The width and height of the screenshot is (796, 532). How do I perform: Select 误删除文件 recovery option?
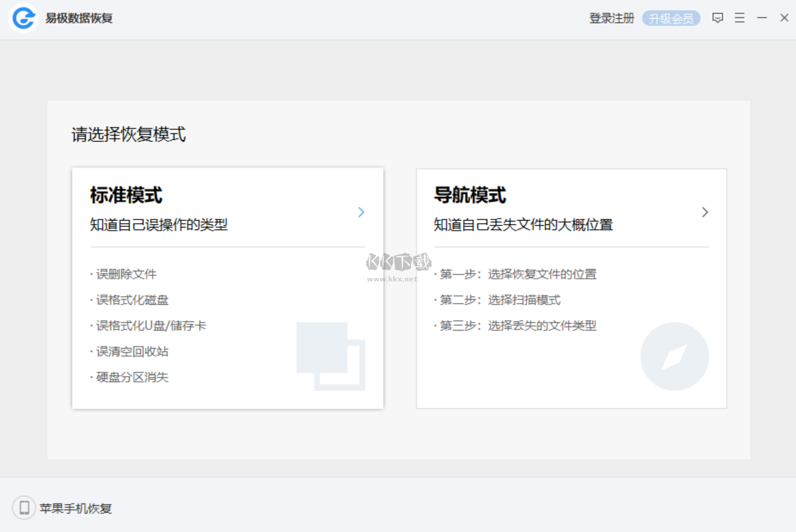click(126, 274)
